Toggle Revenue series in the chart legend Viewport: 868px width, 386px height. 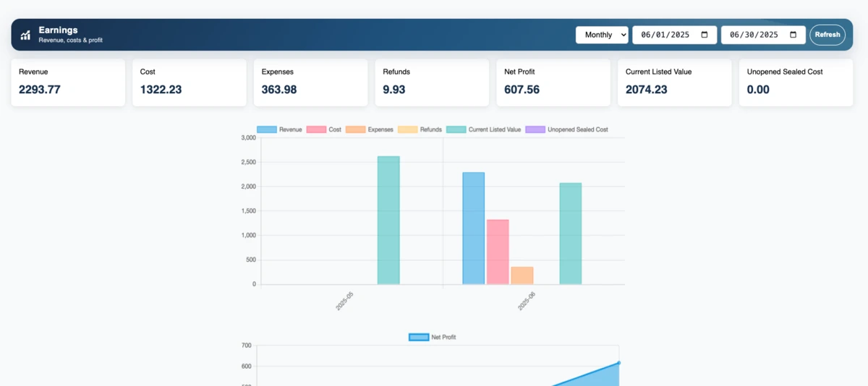pyautogui.click(x=279, y=129)
